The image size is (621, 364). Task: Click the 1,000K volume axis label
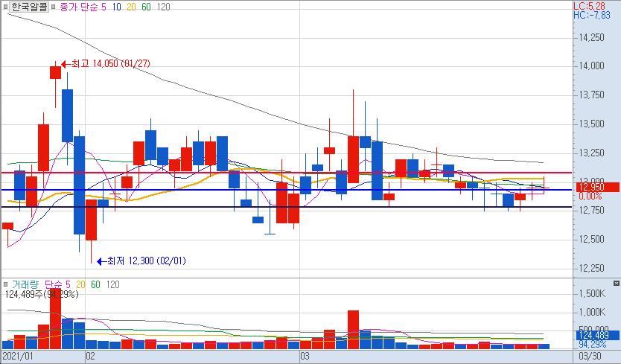(x=593, y=312)
